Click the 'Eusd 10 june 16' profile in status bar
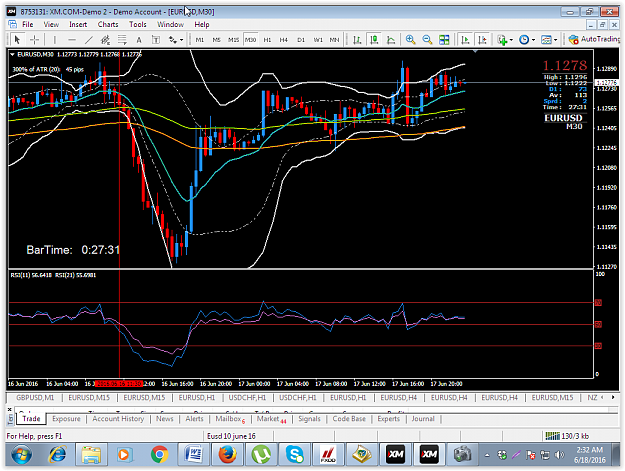The width and height of the screenshot is (625, 471). 231,436
